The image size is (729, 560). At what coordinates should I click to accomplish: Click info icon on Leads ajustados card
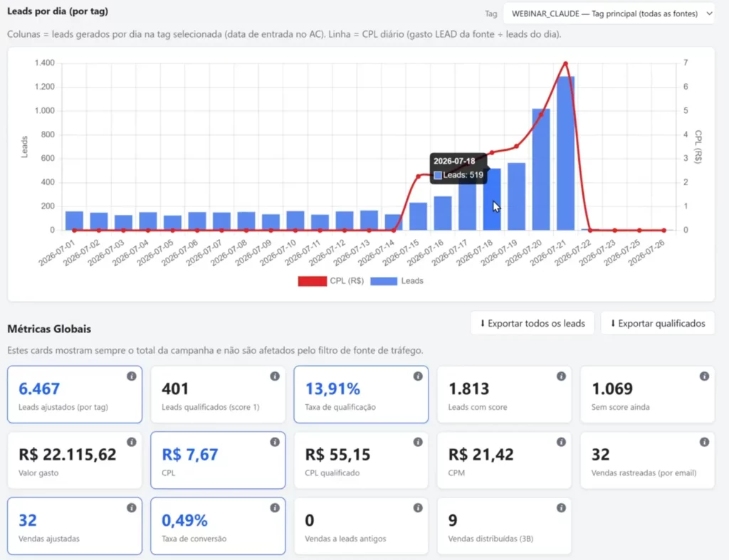(132, 376)
